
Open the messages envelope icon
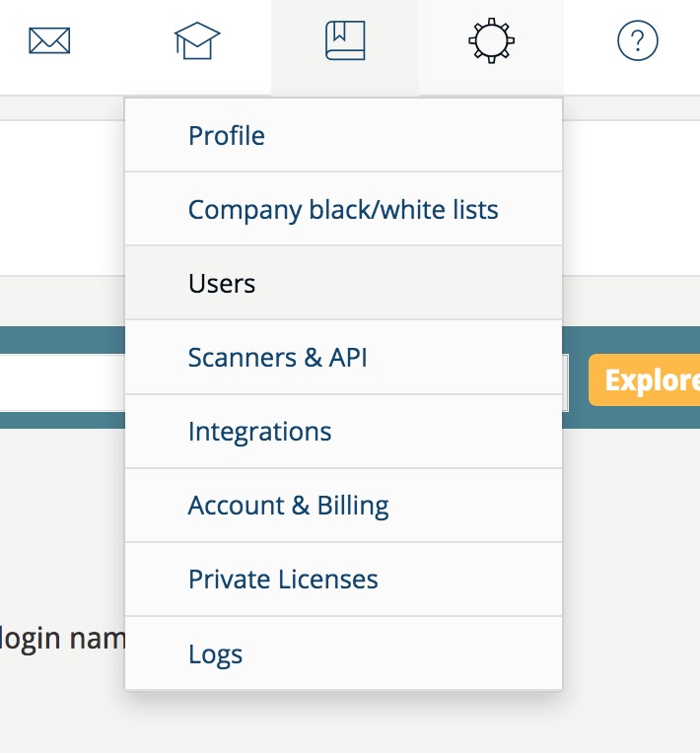(49, 40)
